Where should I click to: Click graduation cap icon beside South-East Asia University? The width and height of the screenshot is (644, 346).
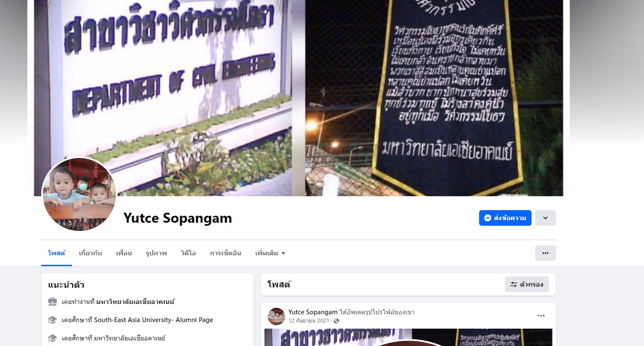coord(52,320)
